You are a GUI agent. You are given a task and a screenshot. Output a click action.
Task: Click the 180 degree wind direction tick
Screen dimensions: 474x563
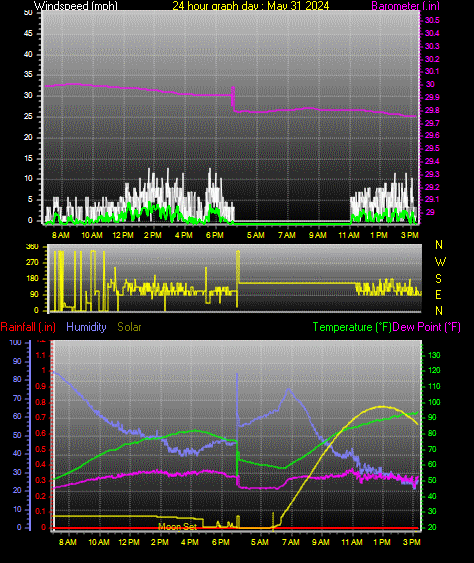(x=32, y=279)
